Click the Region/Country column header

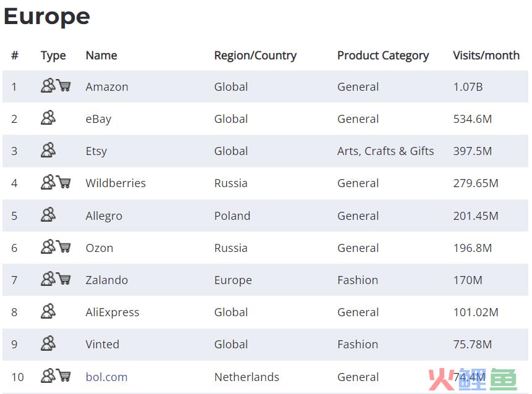pyautogui.click(x=255, y=56)
